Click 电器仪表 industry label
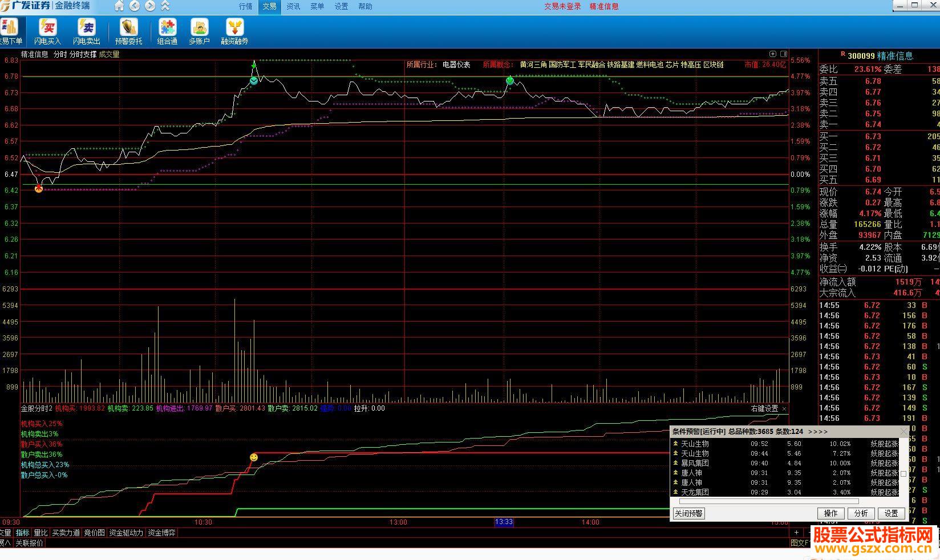The height and width of the screenshot is (560, 940). pos(456,64)
